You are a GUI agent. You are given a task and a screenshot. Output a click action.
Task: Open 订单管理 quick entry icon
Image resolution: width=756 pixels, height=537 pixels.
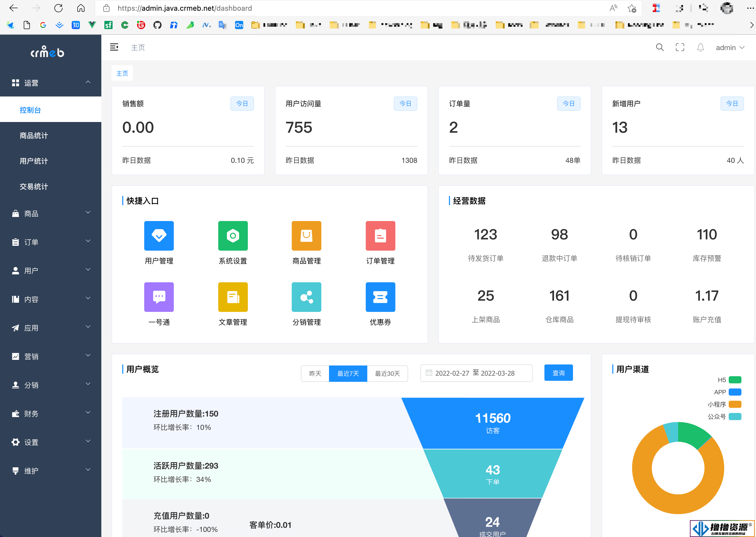click(380, 235)
